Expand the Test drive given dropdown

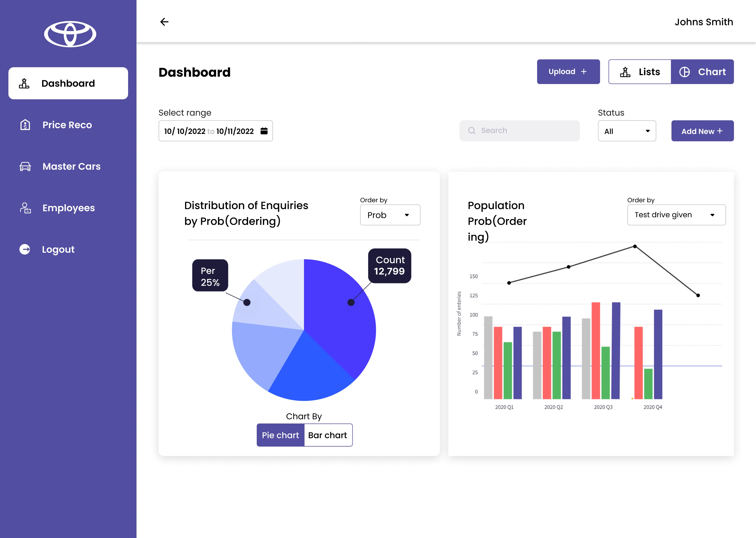tap(677, 215)
